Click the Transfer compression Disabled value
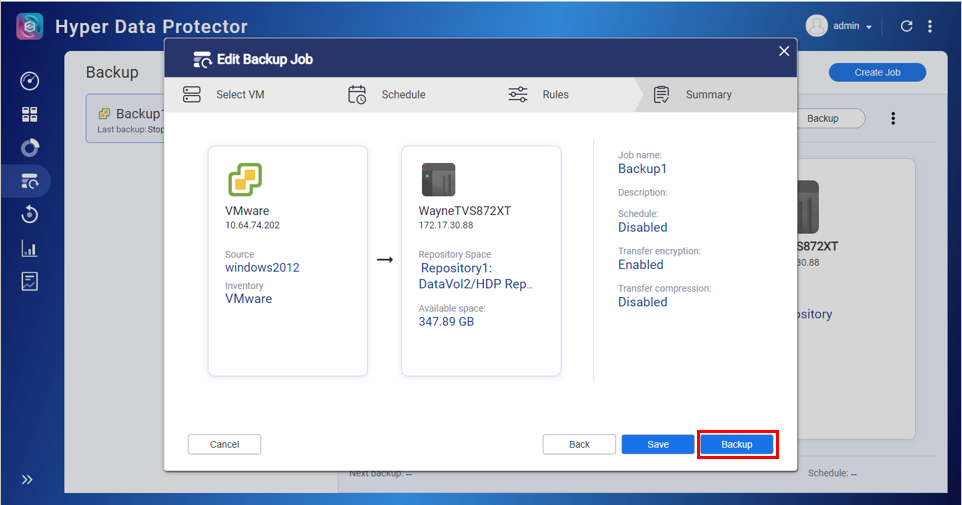 pos(642,302)
